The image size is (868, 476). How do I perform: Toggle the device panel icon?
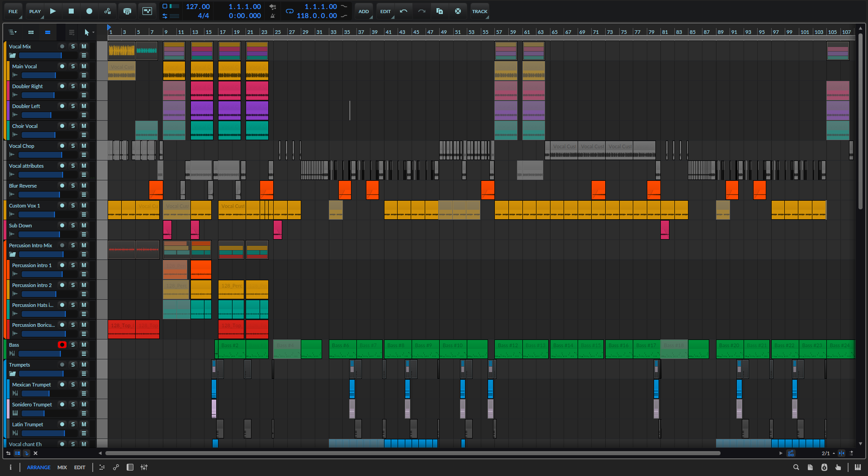coord(130,467)
